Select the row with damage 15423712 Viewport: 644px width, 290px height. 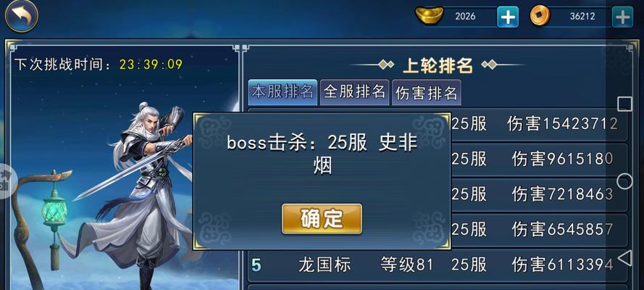click(x=438, y=124)
